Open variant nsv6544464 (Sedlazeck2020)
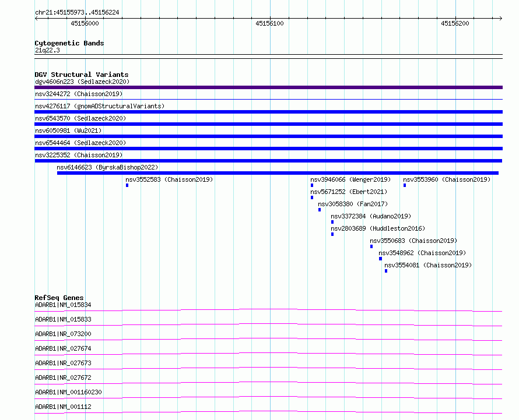Screen dimensions: 519x420 (x=80, y=143)
